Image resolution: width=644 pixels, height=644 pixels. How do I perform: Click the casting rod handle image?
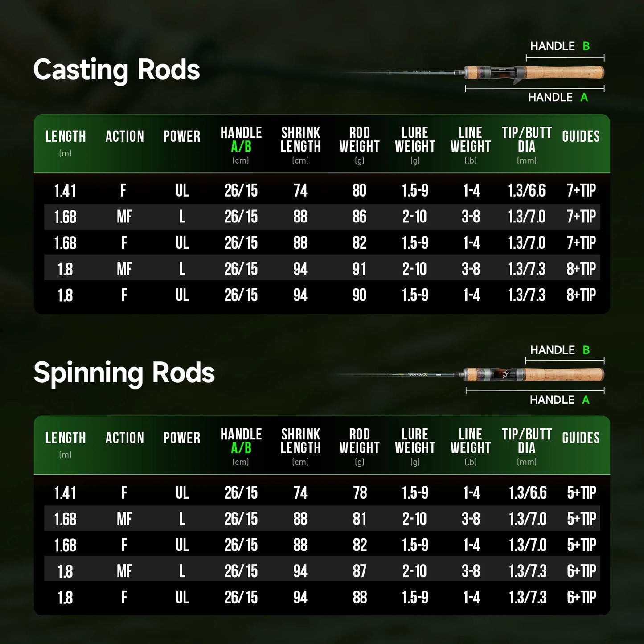coord(534,72)
